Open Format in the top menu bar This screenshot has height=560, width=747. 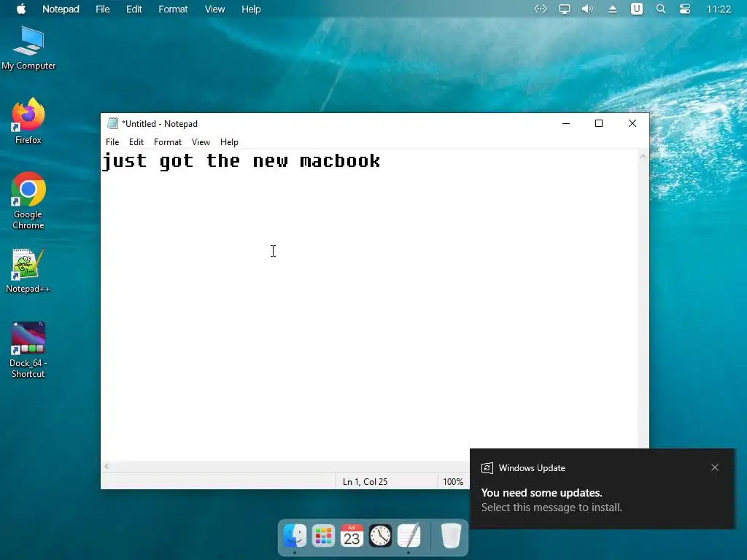click(173, 9)
